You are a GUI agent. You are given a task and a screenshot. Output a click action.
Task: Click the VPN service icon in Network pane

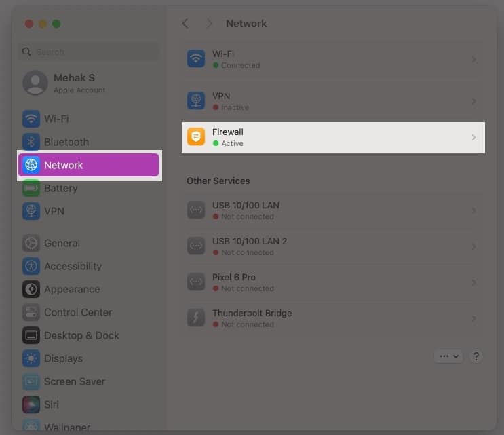click(196, 100)
